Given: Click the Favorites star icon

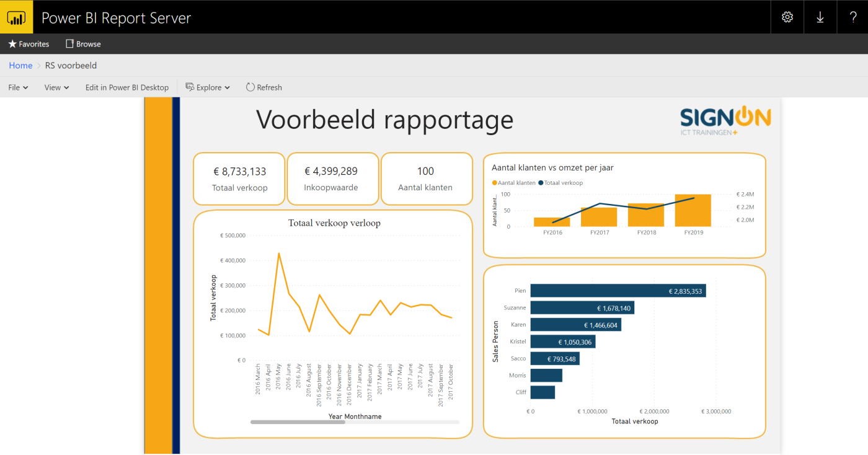Looking at the screenshot, I should (x=12, y=44).
